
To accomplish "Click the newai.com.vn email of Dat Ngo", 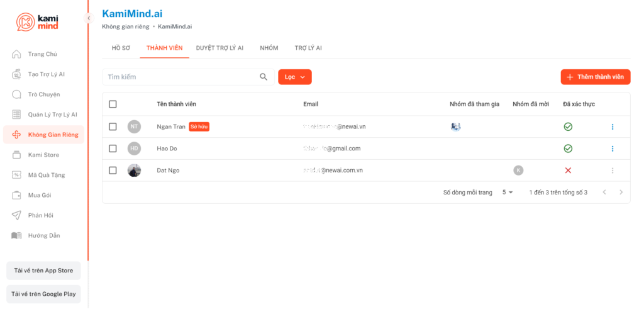I will point(333,170).
